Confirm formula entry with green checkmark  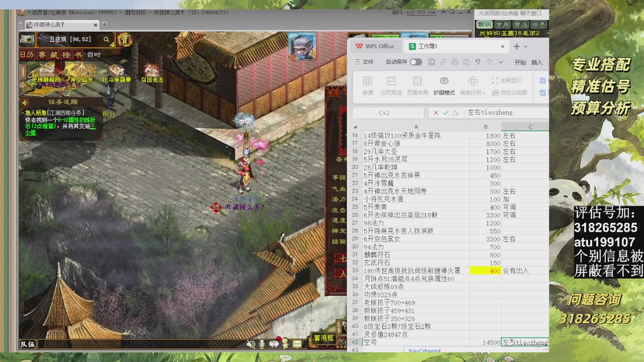(x=445, y=113)
